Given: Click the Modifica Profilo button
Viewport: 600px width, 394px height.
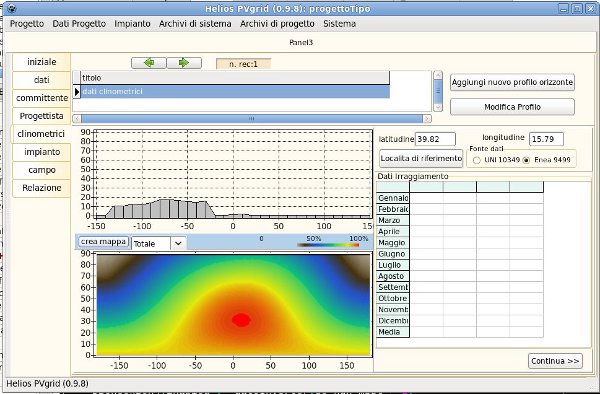Looking at the screenshot, I should coord(512,107).
